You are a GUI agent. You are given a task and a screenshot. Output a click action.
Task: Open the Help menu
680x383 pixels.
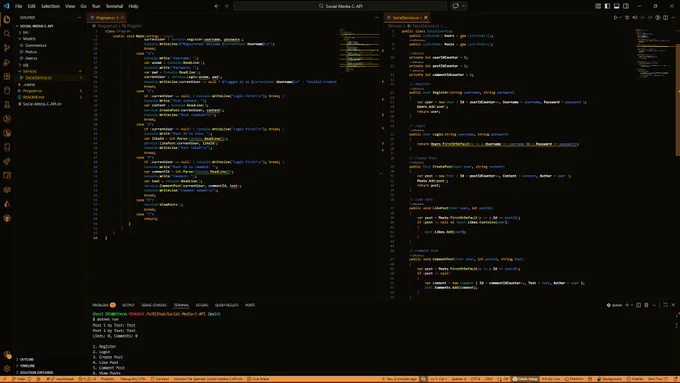point(133,6)
